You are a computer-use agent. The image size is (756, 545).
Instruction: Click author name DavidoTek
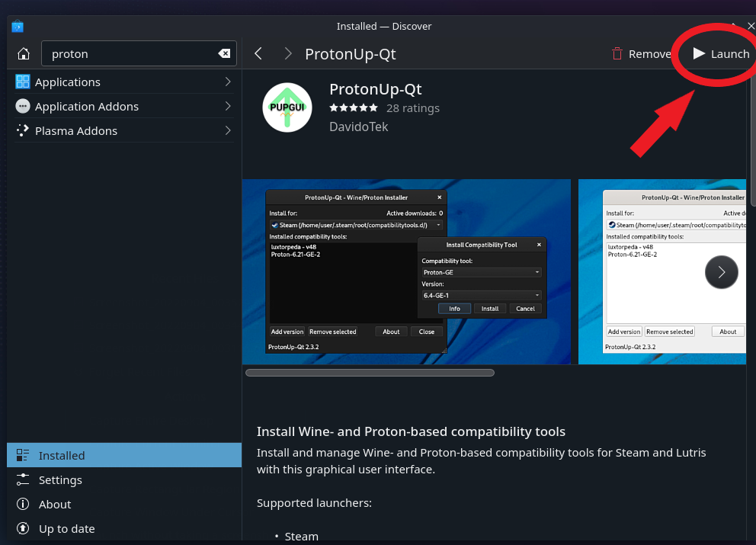pos(359,127)
